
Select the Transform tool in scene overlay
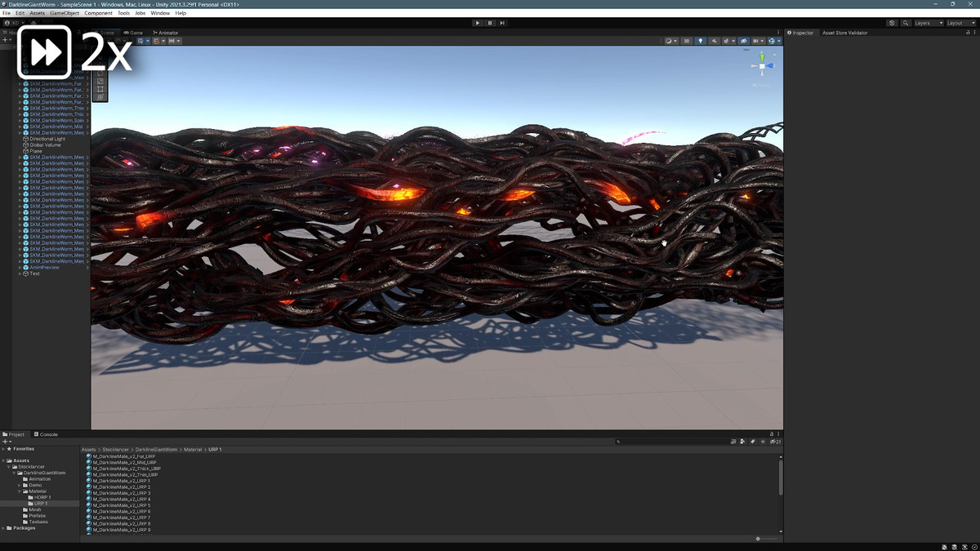click(x=100, y=97)
